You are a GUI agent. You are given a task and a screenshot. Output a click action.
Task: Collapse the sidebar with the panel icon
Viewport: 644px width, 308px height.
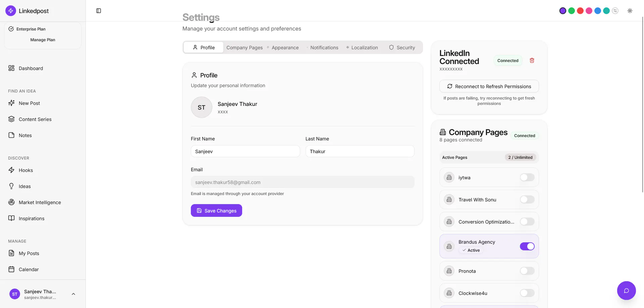coord(99,11)
